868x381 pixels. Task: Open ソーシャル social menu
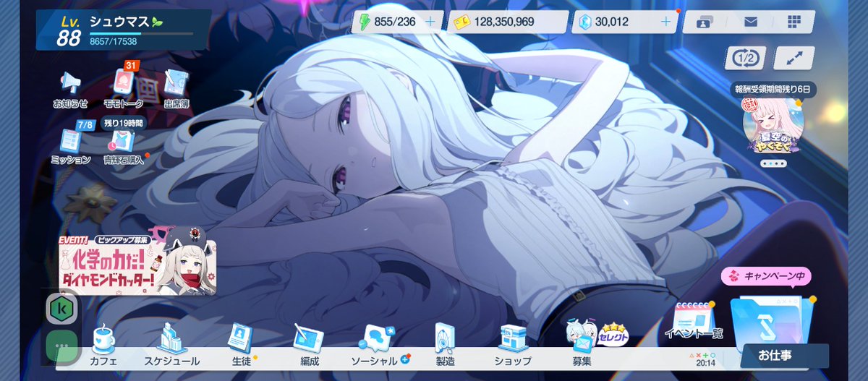tap(377, 347)
